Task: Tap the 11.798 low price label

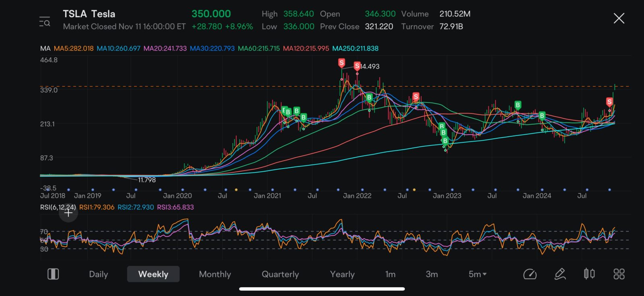Action: tap(147, 180)
